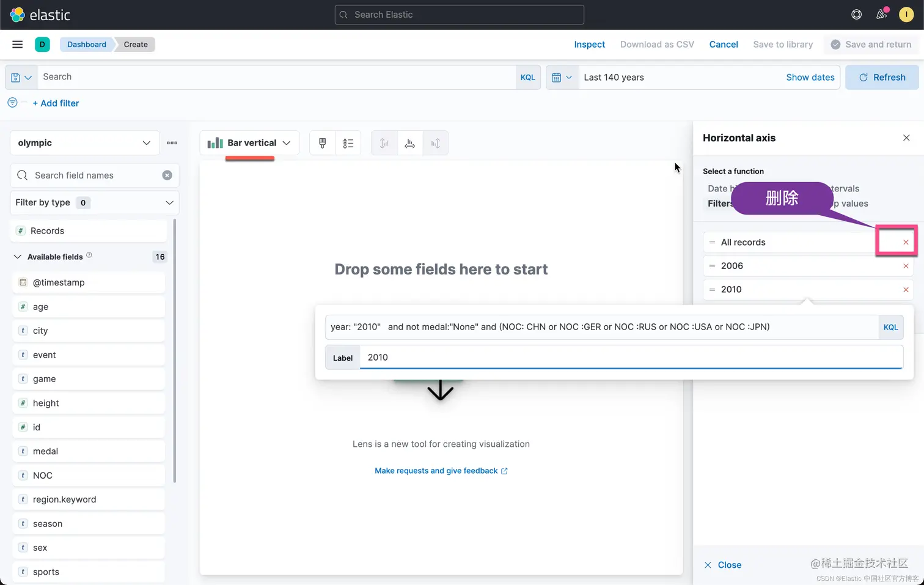Click the @timestamp date field icon
This screenshot has width=924, height=585.
(x=23, y=282)
